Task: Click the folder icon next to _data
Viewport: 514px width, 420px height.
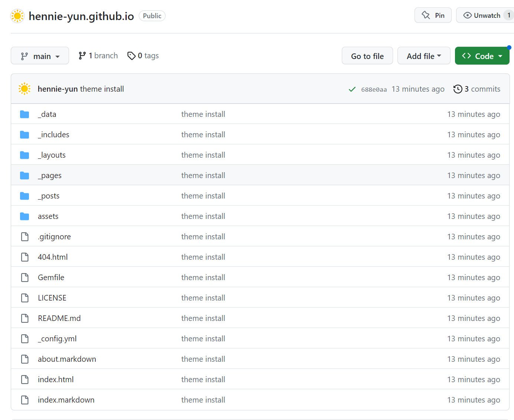Action: pos(24,114)
